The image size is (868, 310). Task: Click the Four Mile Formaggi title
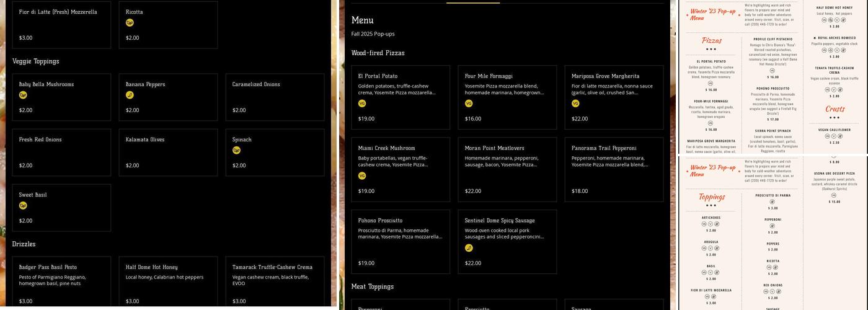(489, 76)
